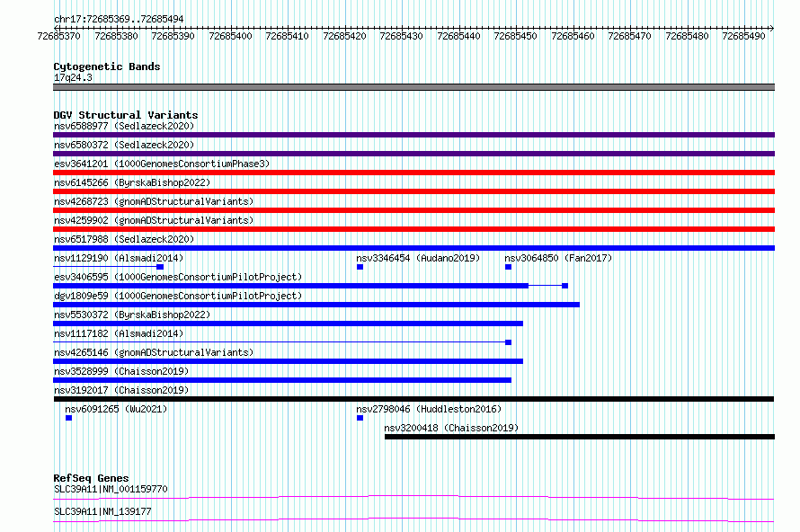Click the nsv5530372 (ByrskaBishop2022) label
This screenshot has width=800, height=532.
132,315
